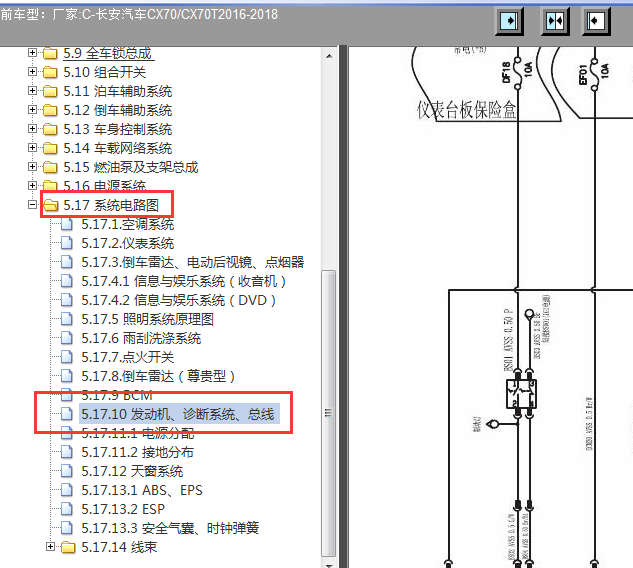Open 5.17.8.倒车雷达（尊贵型）

click(158, 376)
